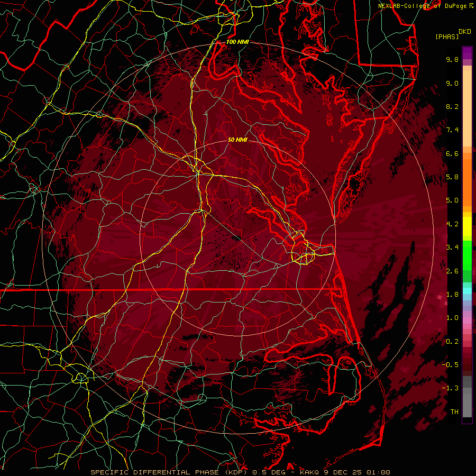Click the 7.4 scale value
476x476 pixels.
tap(452, 130)
